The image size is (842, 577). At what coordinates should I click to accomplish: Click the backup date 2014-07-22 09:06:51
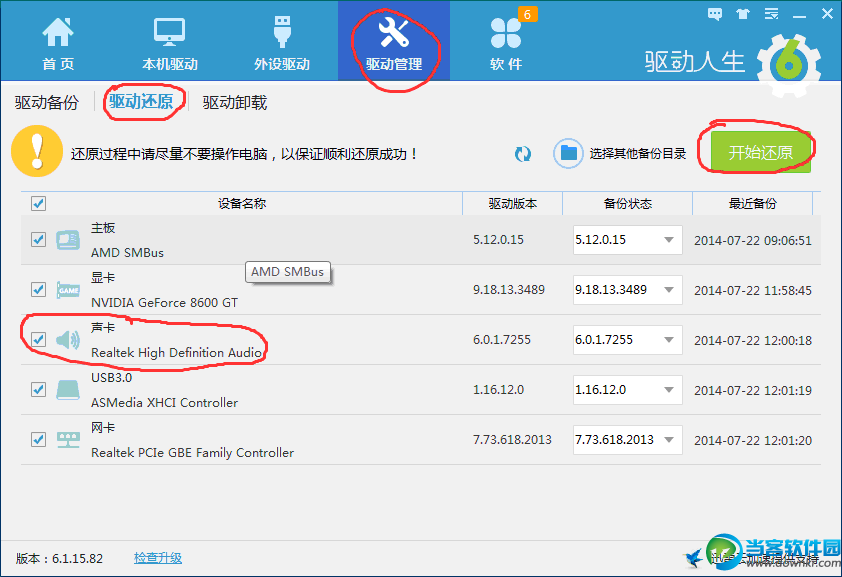753,240
